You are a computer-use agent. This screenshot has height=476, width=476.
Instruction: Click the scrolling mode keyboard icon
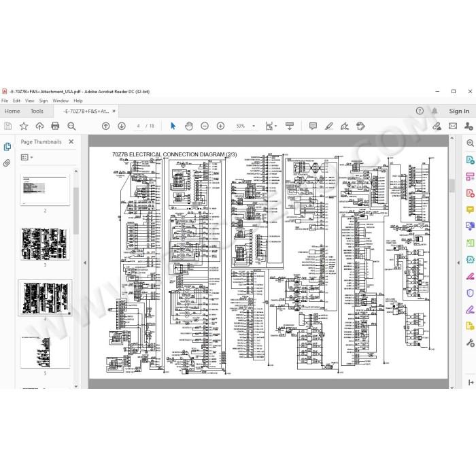(x=290, y=126)
